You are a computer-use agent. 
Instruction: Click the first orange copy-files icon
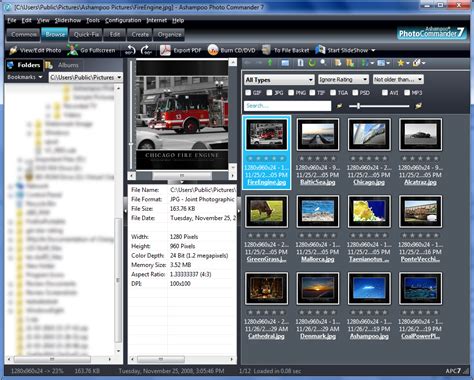coord(338,63)
